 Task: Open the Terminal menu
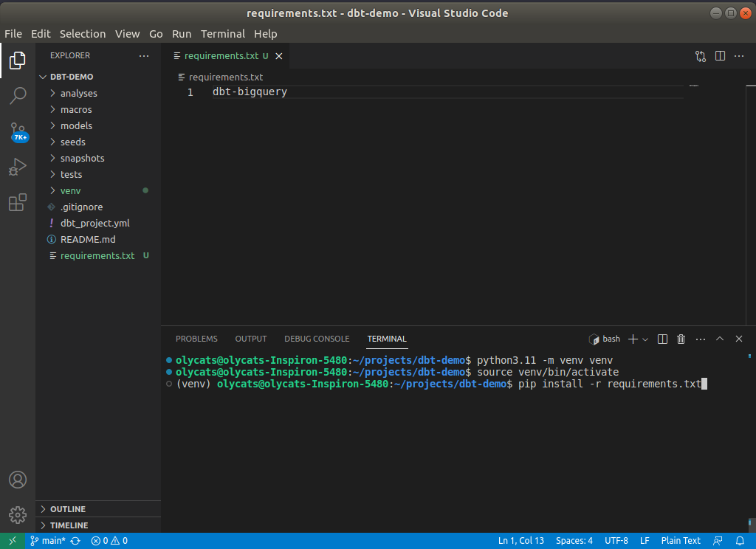point(223,34)
